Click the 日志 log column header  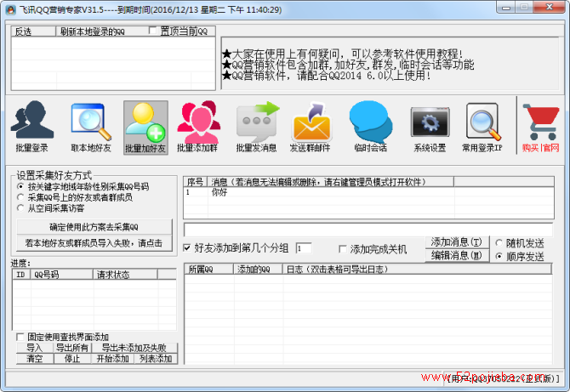pyautogui.click(x=417, y=269)
